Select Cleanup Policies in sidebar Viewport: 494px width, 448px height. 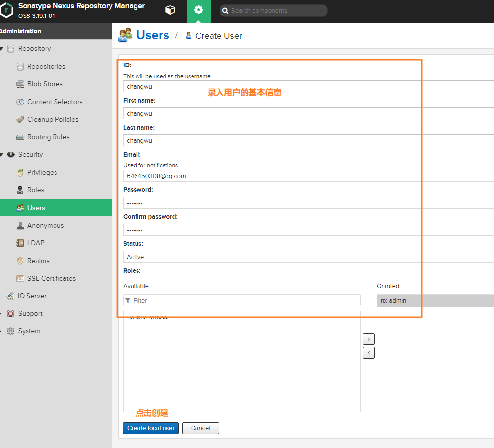53,119
